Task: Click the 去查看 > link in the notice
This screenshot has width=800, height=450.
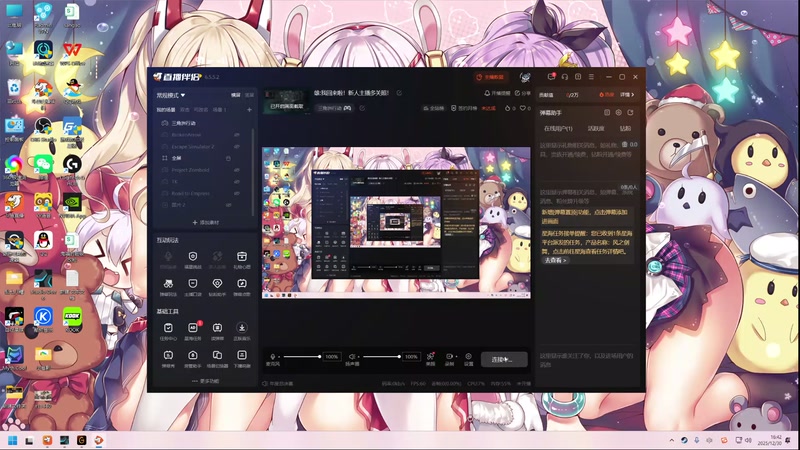Action: (555, 260)
